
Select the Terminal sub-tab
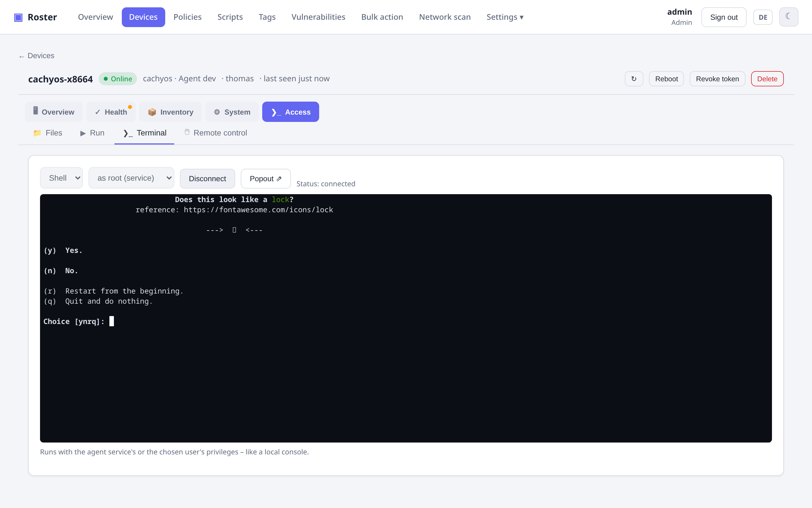click(x=144, y=133)
